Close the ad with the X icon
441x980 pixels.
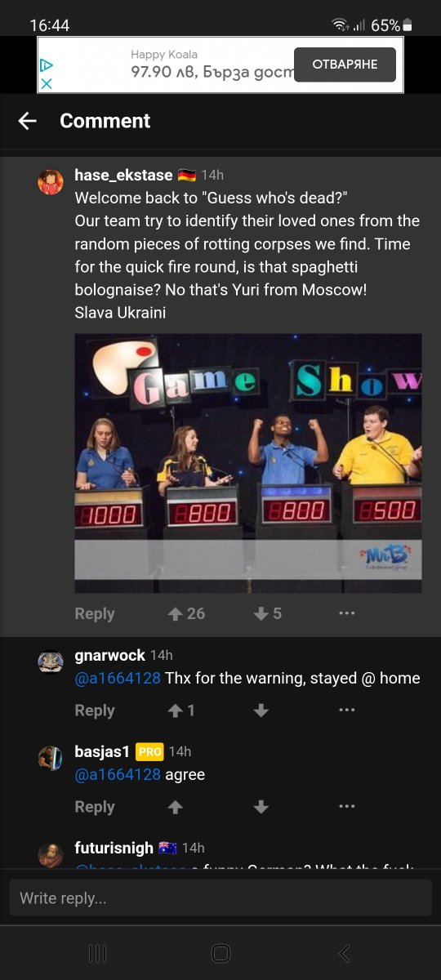coord(47,83)
